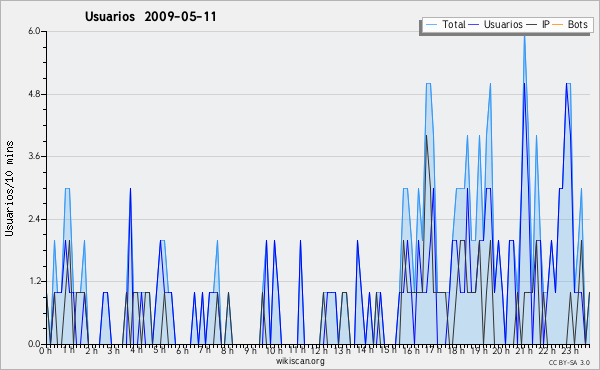The image size is (600, 370).
Task: Click the '4 h' x-axis label
Action: (x=136, y=350)
